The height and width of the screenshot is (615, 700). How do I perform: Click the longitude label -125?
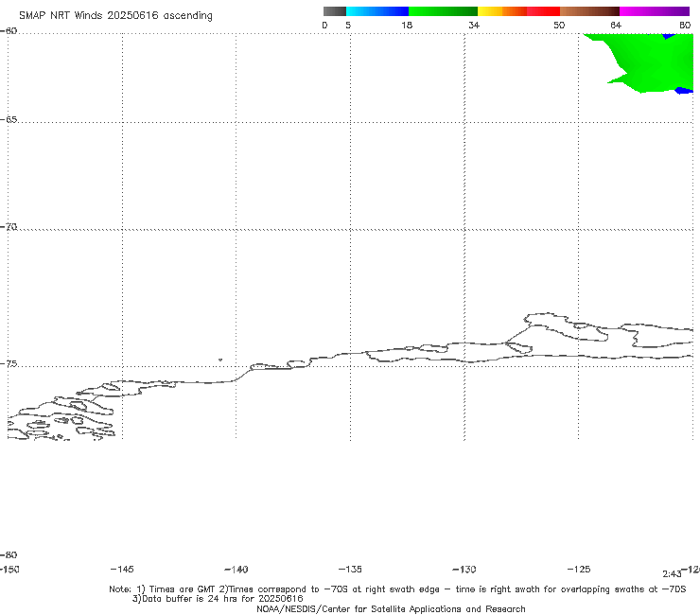coord(579,569)
